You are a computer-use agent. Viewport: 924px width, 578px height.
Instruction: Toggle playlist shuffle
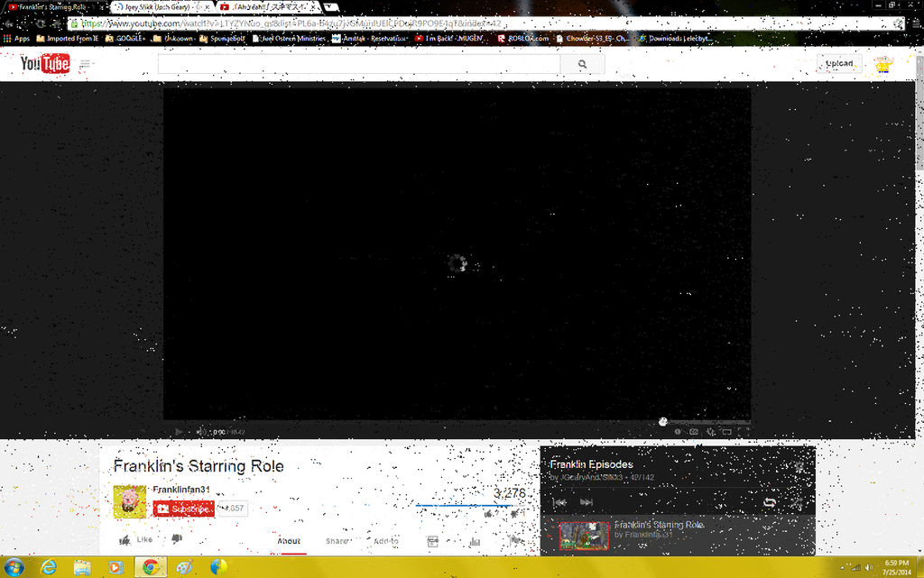798,502
